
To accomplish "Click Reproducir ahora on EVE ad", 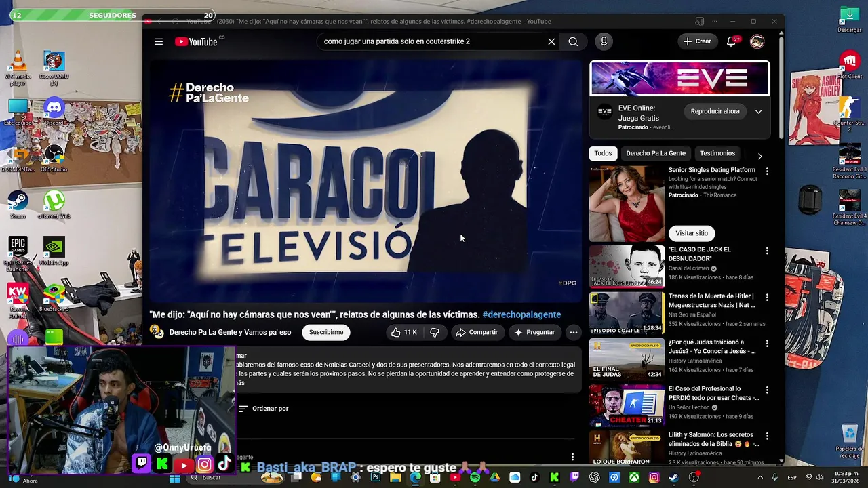I will (715, 111).
